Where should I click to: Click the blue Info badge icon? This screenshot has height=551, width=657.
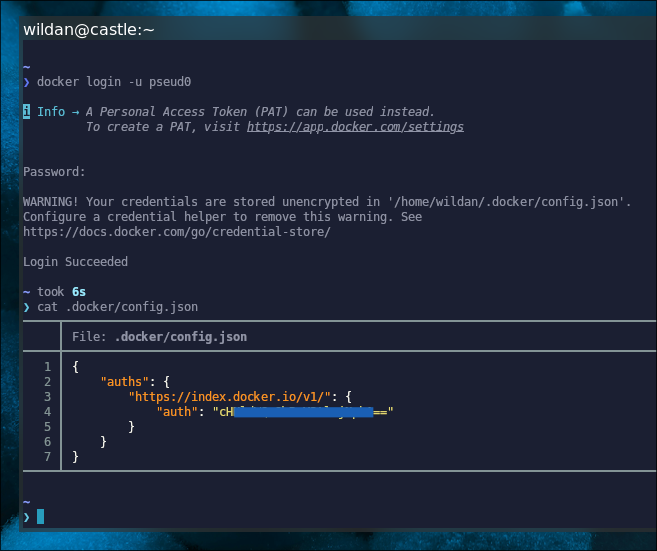click(27, 112)
